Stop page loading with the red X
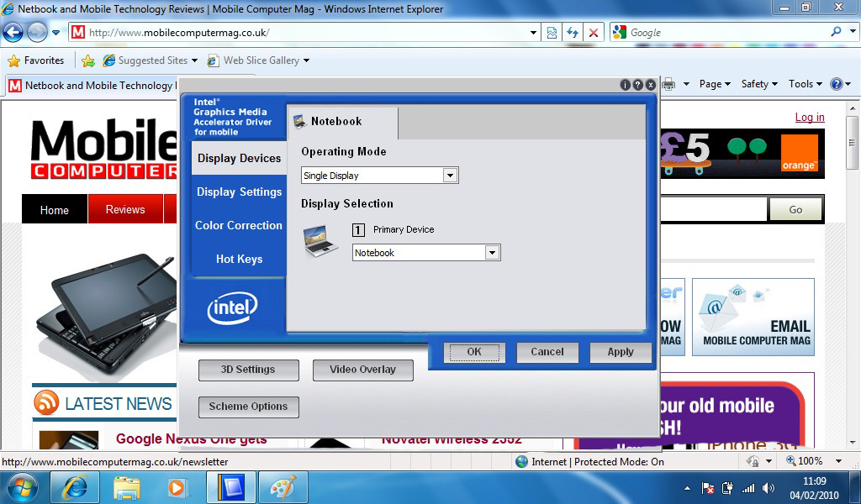The width and height of the screenshot is (861, 504). tap(594, 33)
